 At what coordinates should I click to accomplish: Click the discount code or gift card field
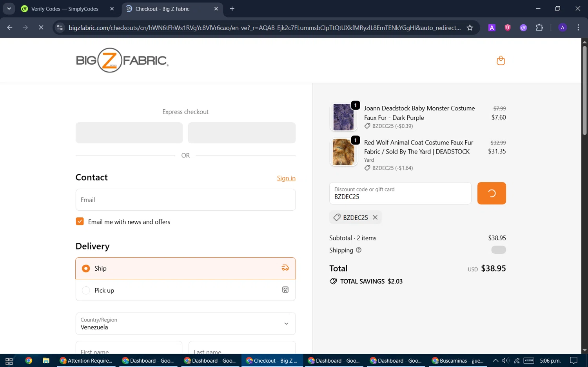click(x=400, y=193)
